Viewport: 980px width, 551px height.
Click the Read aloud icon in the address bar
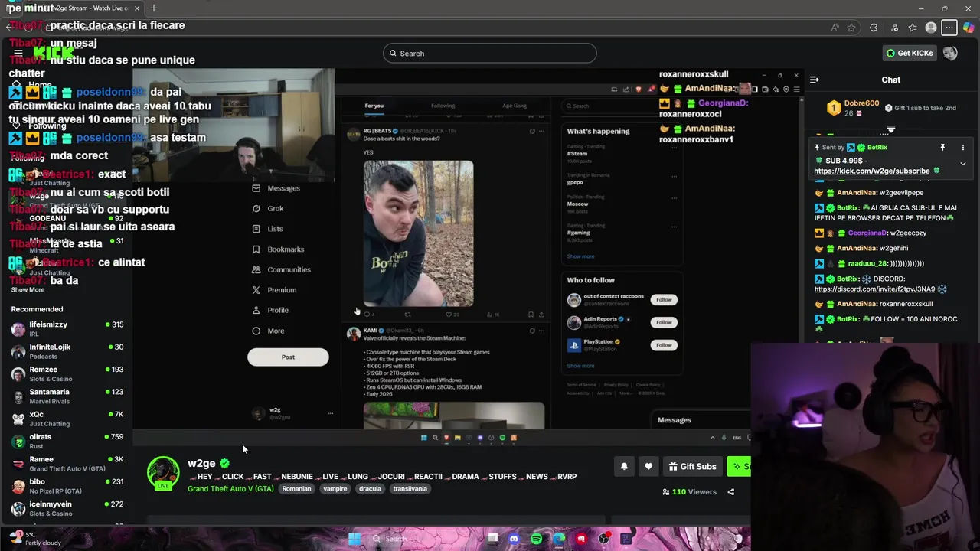tap(835, 28)
